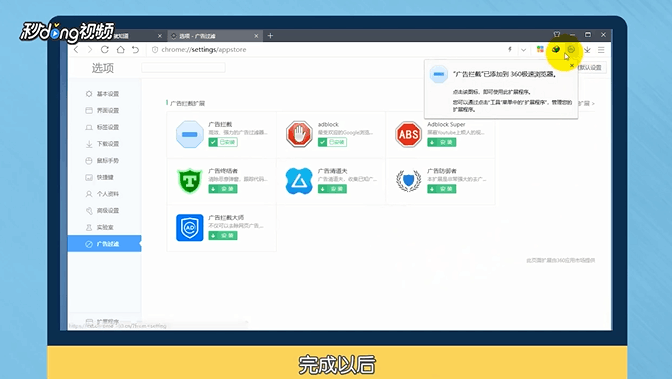672x379 pixels.
Task: Select 广告过滤 in the sidebar
Action: pyautogui.click(x=104, y=244)
